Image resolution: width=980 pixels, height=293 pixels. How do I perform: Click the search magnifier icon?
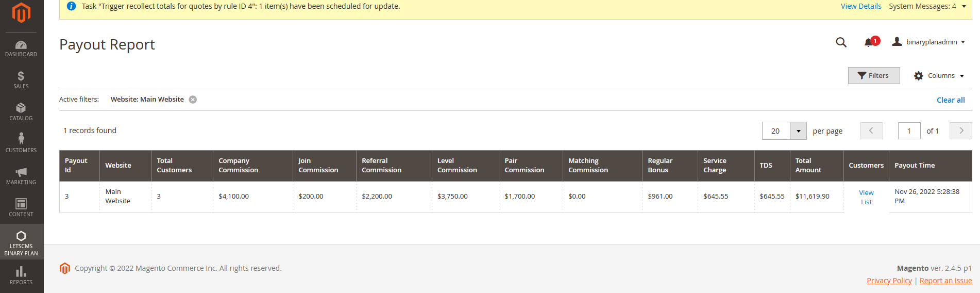[x=841, y=42]
